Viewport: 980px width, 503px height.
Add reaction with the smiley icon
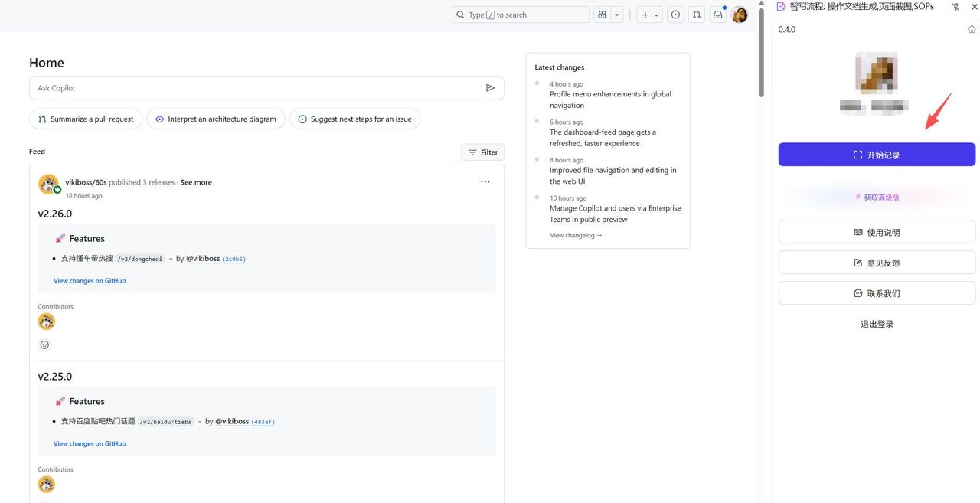click(44, 345)
